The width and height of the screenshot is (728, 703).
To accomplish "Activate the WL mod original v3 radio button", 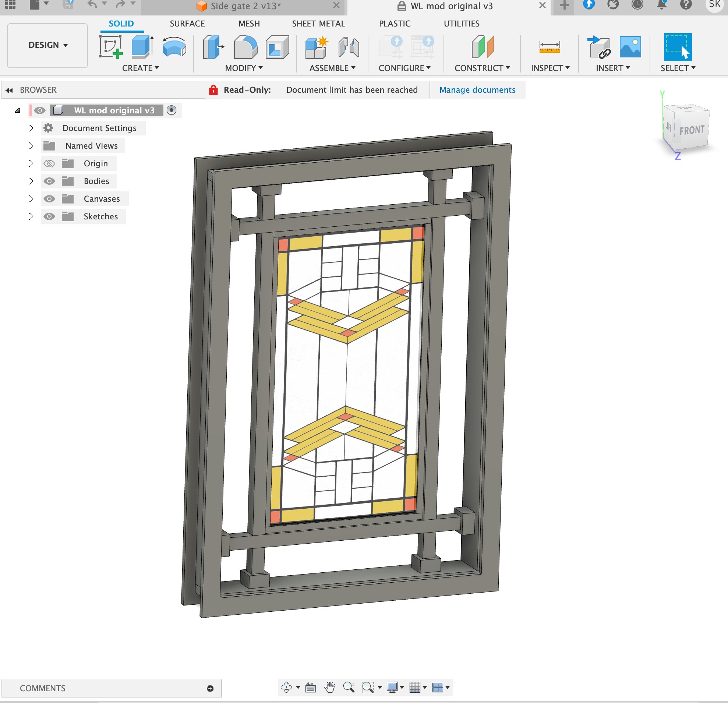I will click(171, 110).
